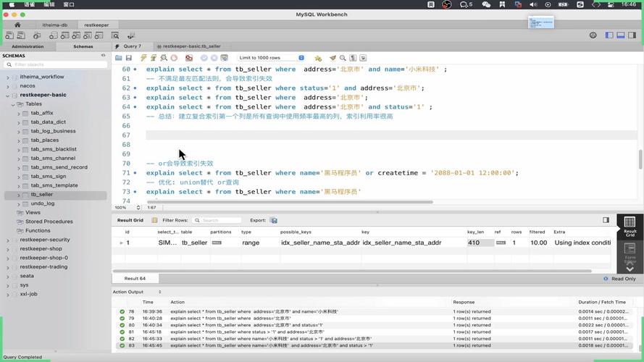Viewport: 644px width, 362px height.
Task: Execute current statement with cursor-lightning icon
Action: click(154, 58)
